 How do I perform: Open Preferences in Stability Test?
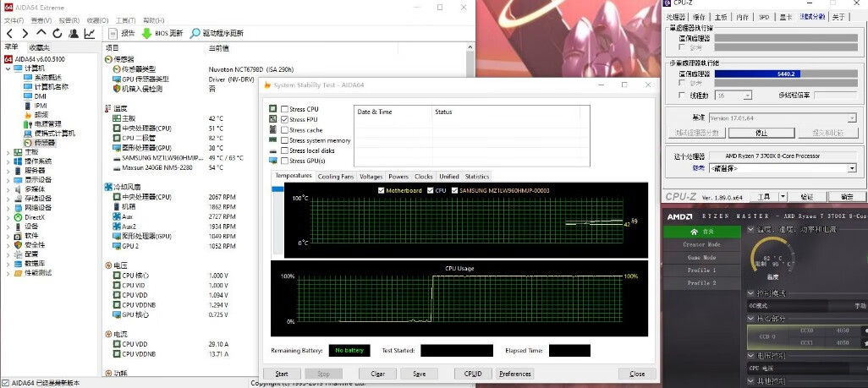[515, 374]
